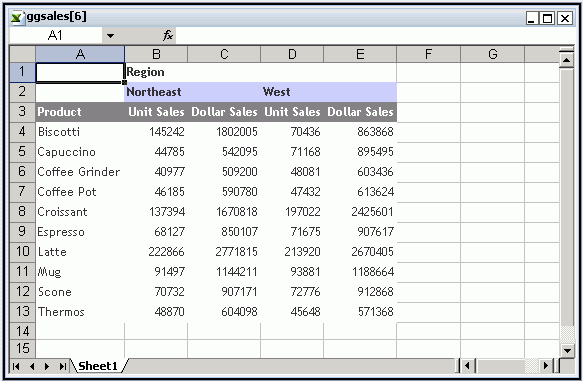Click the Select All corner button

click(x=22, y=54)
